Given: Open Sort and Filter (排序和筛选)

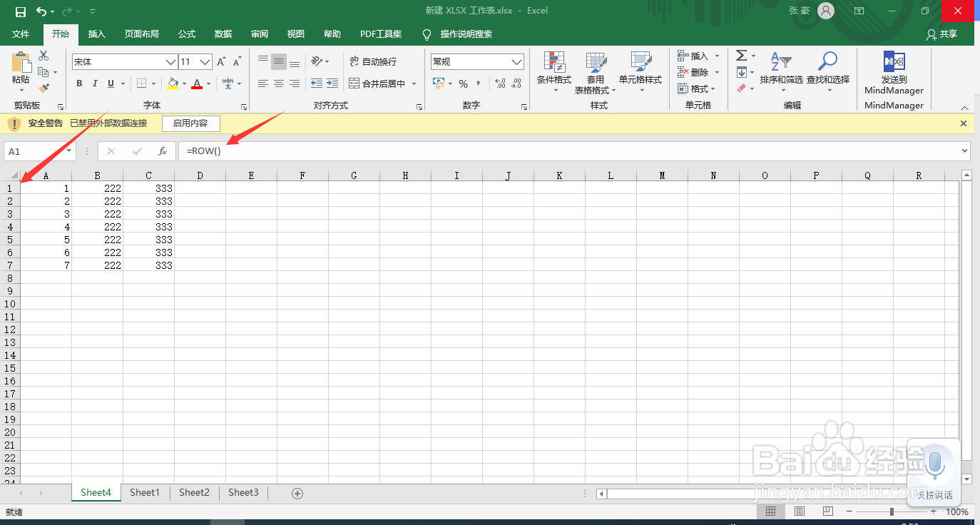Looking at the screenshot, I should point(781,71).
